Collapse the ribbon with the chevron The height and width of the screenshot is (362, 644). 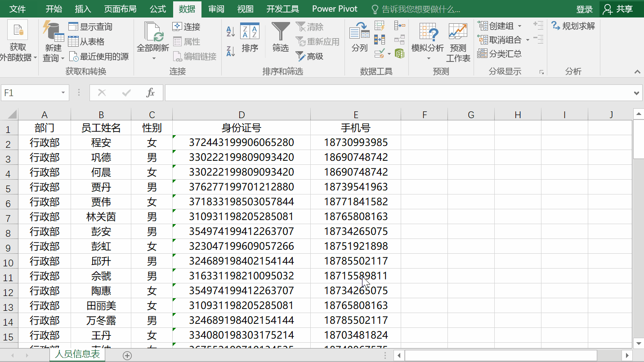637,72
